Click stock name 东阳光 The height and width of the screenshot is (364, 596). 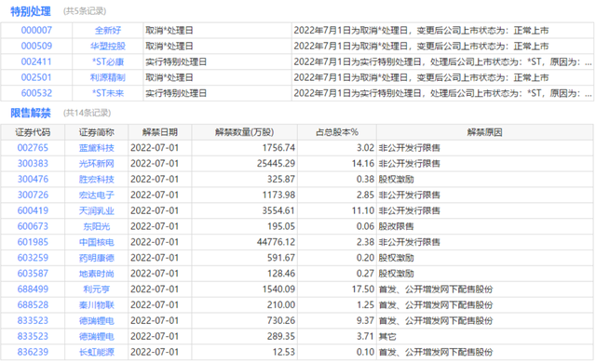click(x=97, y=226)
